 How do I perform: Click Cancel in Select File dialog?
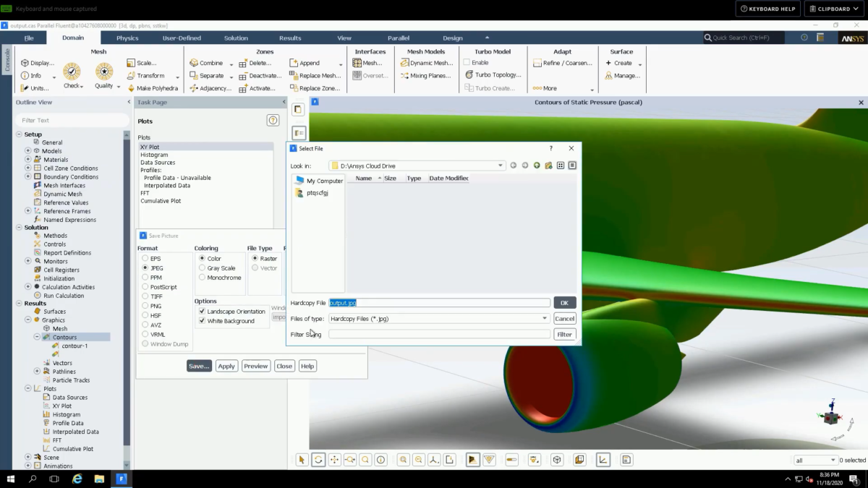tap(565, 318)
